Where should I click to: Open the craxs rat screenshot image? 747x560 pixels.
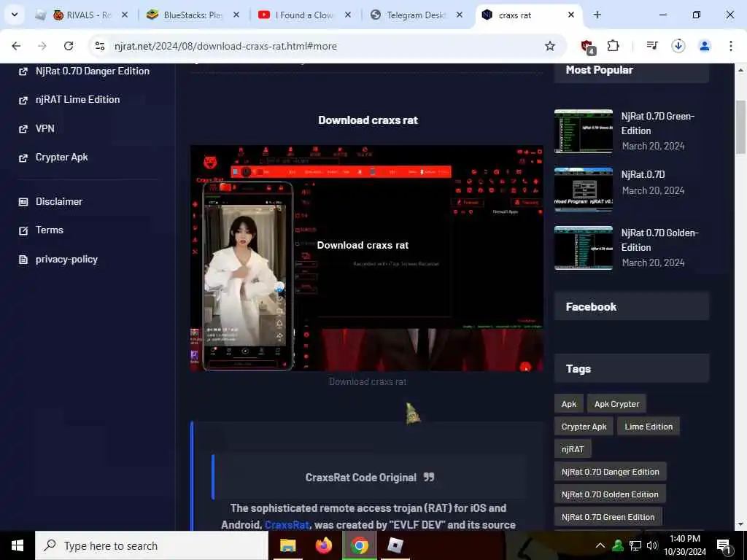point(366,258)
